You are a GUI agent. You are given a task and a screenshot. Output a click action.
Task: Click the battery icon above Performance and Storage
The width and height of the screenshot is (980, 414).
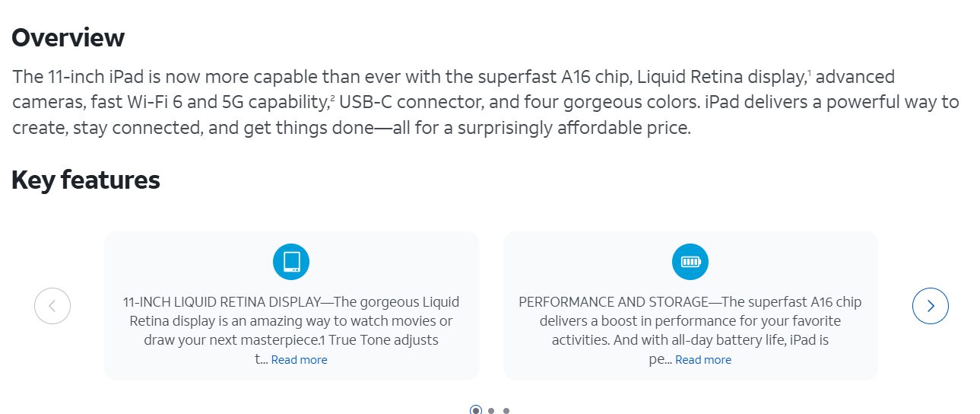point(690,263)
